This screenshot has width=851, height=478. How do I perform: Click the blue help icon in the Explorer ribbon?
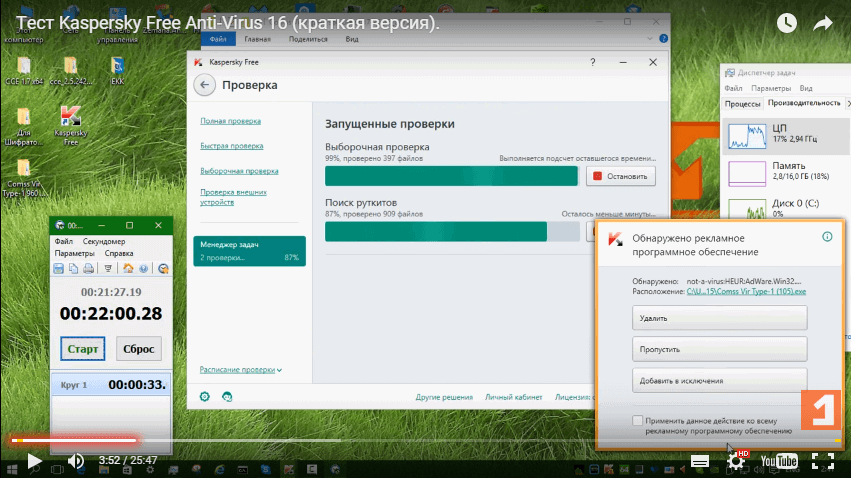click(663, 39)
